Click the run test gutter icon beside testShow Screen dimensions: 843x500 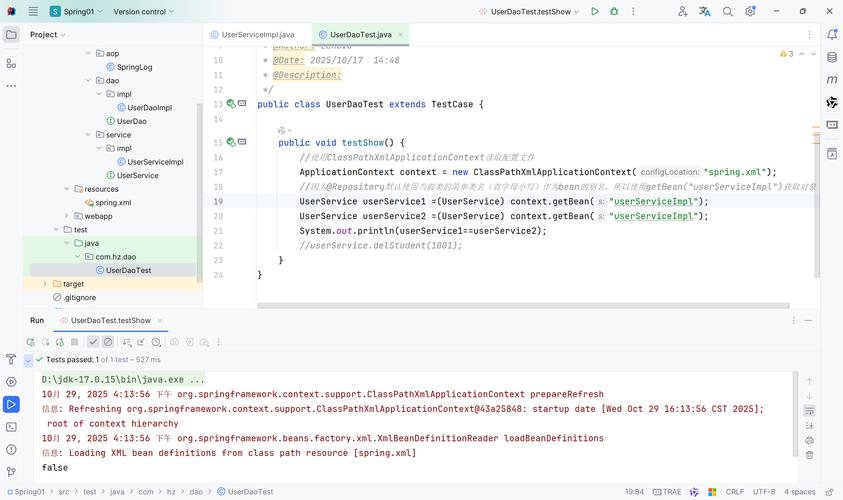[x=231, y=143]
